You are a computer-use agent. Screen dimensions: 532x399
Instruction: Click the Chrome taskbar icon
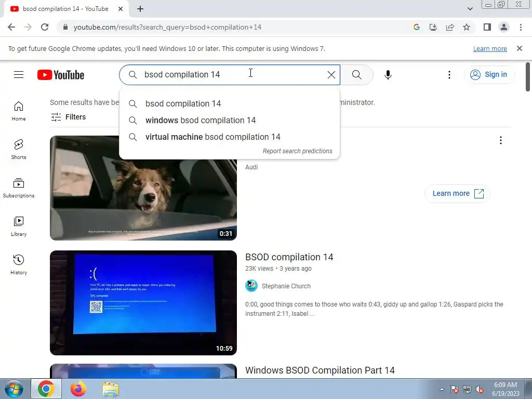pos(46,389)
